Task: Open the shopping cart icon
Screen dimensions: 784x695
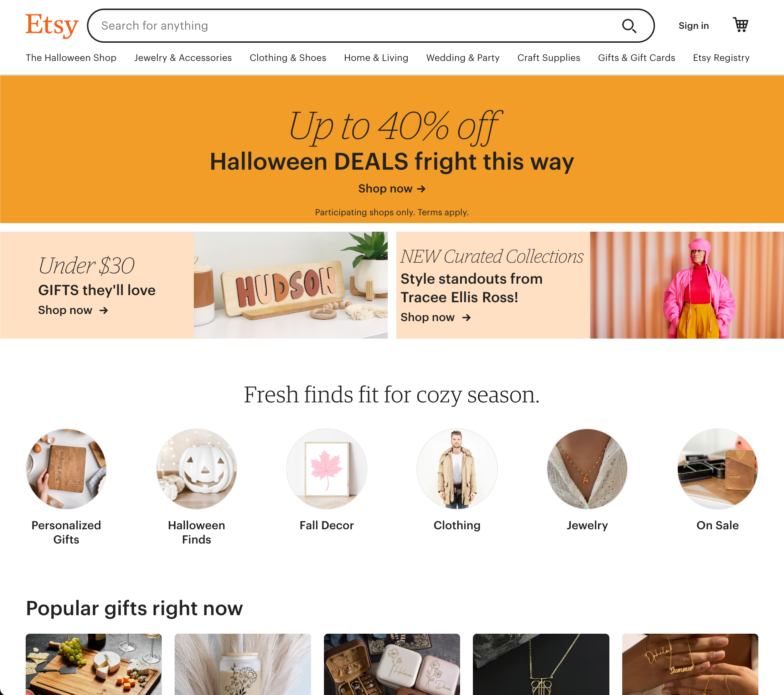Action: coord(740,25)
